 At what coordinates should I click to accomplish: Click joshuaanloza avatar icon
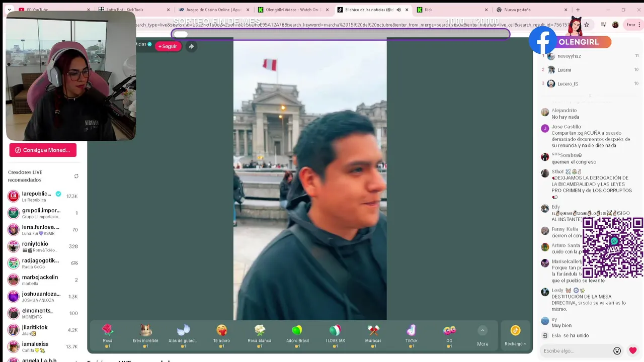[14, 297]
